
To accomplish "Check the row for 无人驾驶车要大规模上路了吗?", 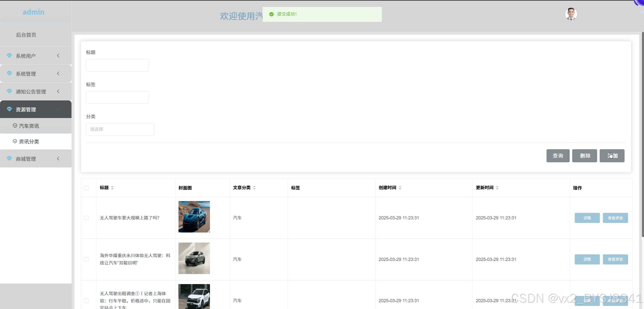I will point(86,218).
